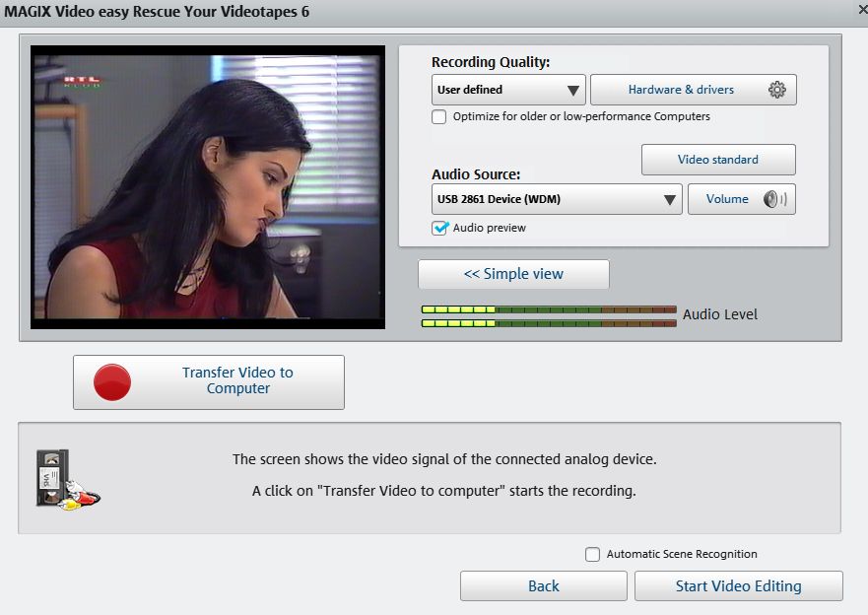Viewport: 868px width, 615px height.
Task: Open Volume settings
Action: pos(741,199)
